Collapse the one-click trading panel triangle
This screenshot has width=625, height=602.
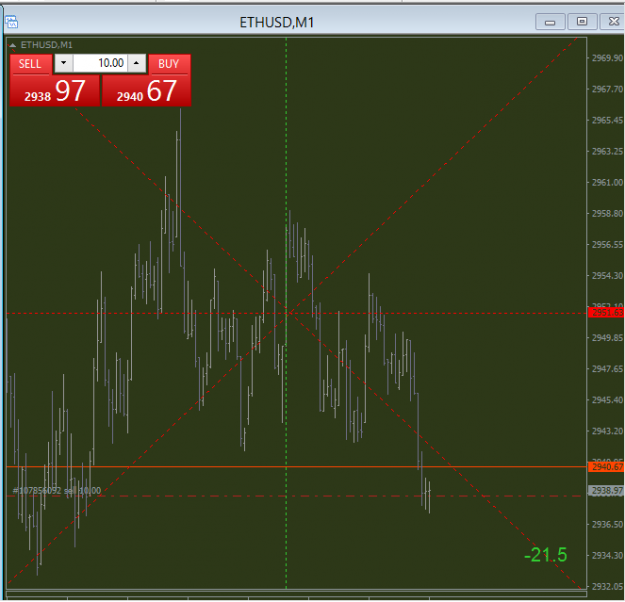coord(12,45)
